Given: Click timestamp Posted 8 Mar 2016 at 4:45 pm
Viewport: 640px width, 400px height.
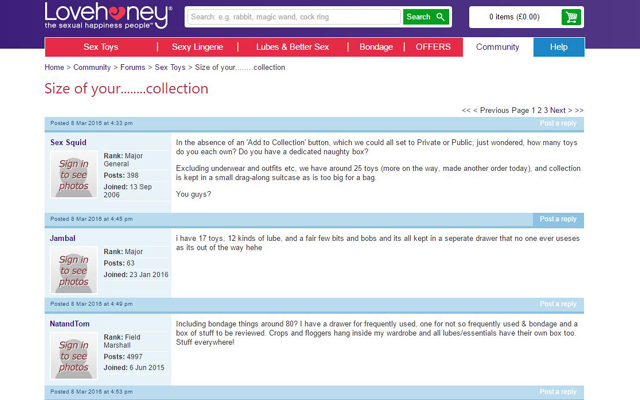Looking at the screenshot, I should 91,219.
